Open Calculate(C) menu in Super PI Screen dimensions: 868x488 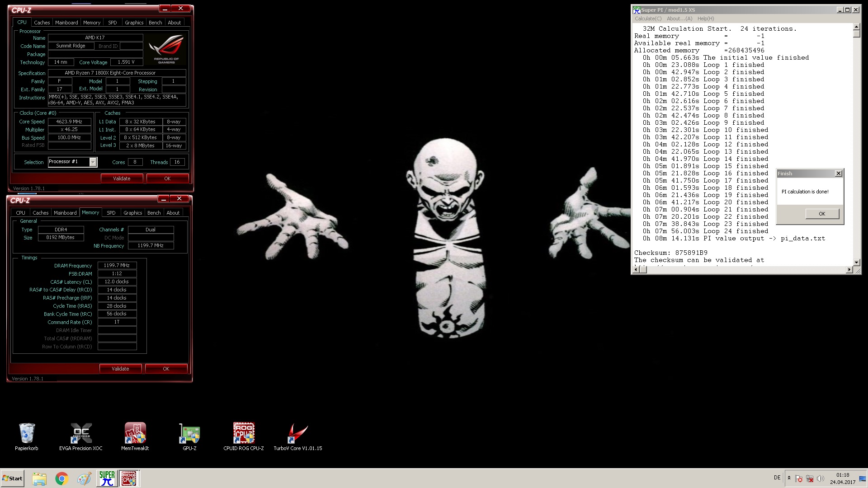point(648,19)
